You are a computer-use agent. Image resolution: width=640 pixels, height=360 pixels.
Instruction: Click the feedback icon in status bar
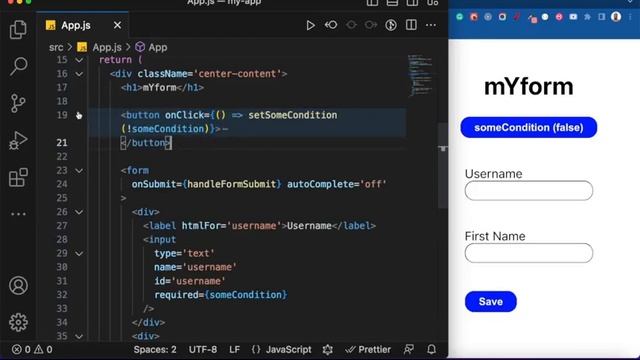[409, 349]
